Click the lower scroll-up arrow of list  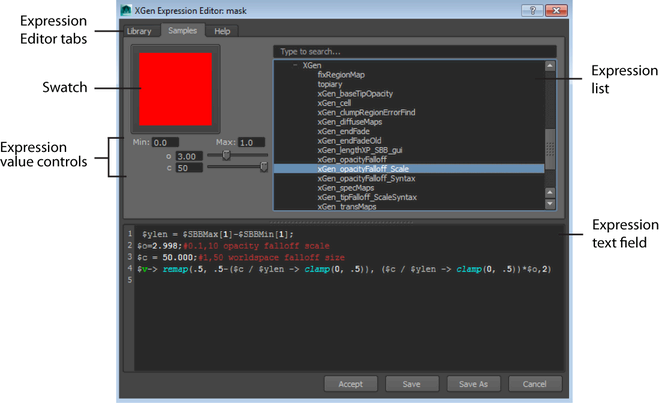pyautogui.click(x=550, y=192)
